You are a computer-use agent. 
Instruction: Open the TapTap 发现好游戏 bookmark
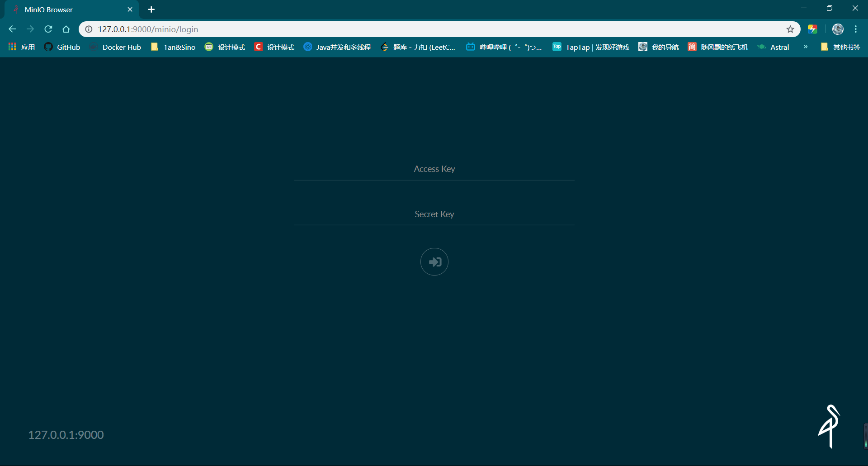tap(591, 47)
